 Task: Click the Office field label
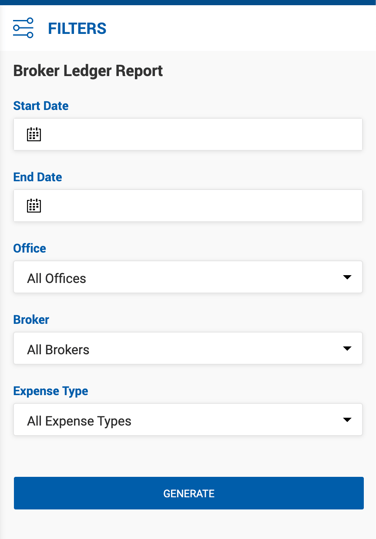tap(30, 248)
